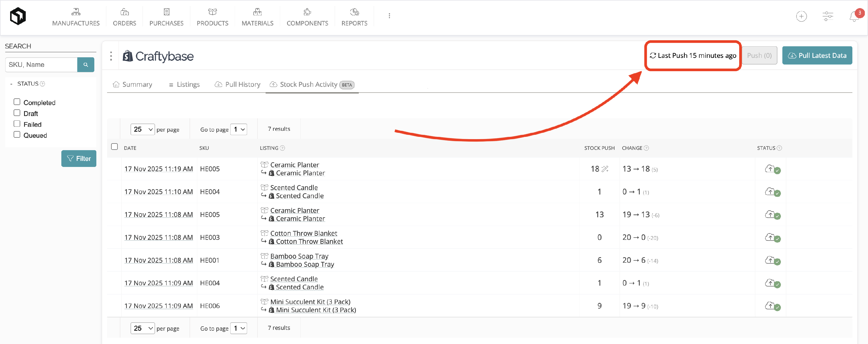Open the three-dot menu beside Craftybase
The image size is (868, 344).
[x=111, y=56]
